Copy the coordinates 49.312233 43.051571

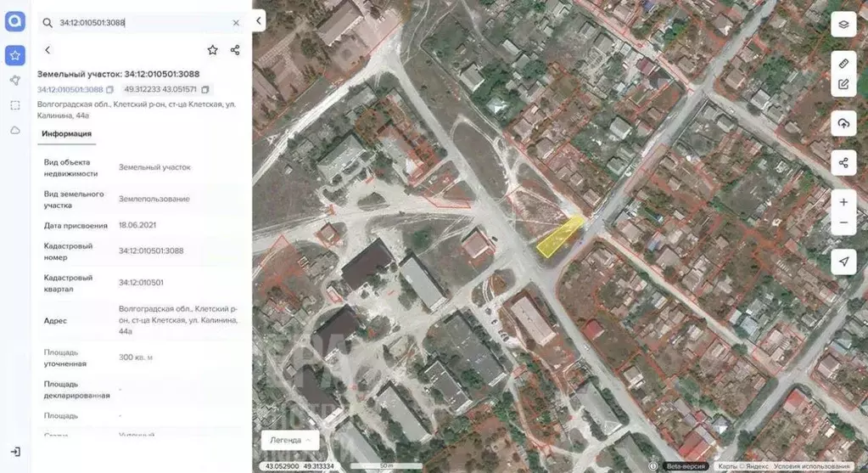(205, 89)
